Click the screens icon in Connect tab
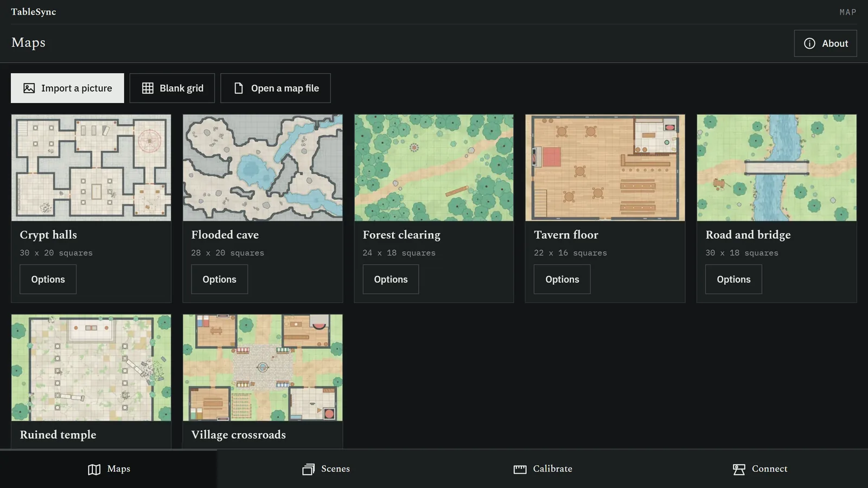This screenshot has height=488, width=868. pyautogui.click(x=739, y=470)
